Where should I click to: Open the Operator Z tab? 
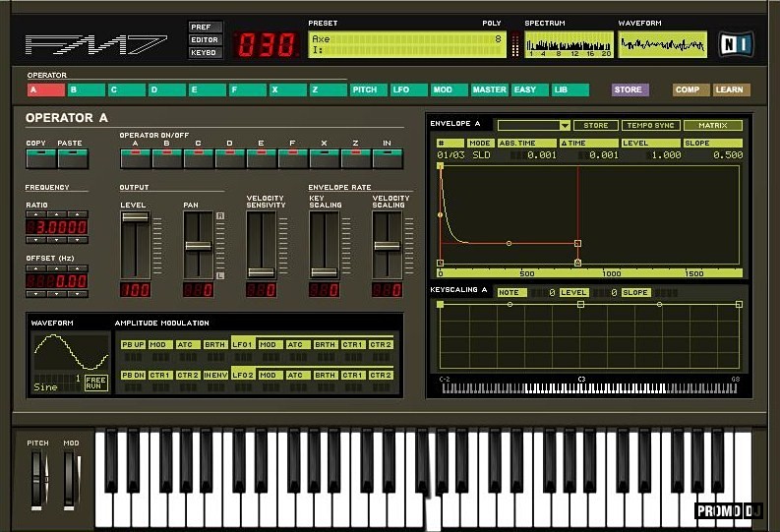coord(329,90)
